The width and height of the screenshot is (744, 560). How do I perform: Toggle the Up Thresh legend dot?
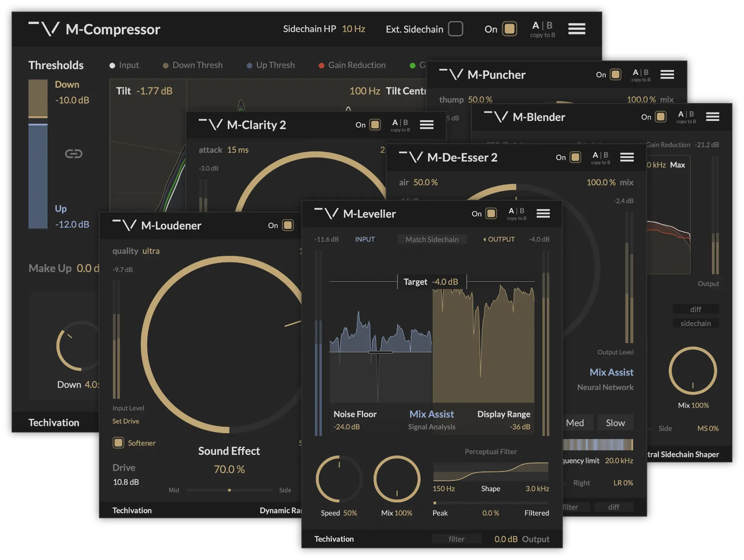pos(249,65)
